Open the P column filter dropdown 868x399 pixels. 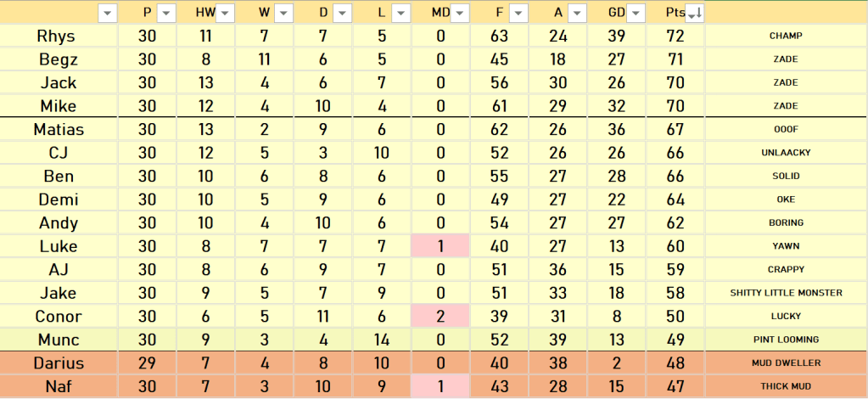coord(166,13)
